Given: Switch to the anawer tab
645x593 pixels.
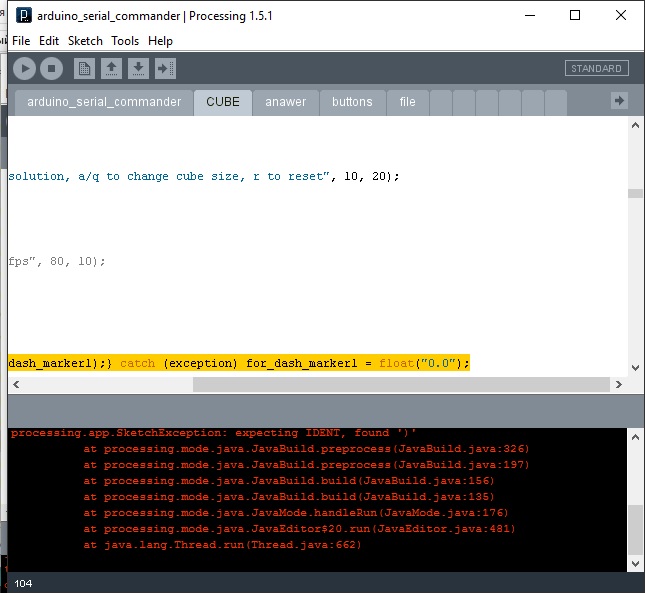Looking at the screenshot, I should click(x=286, y=102).
